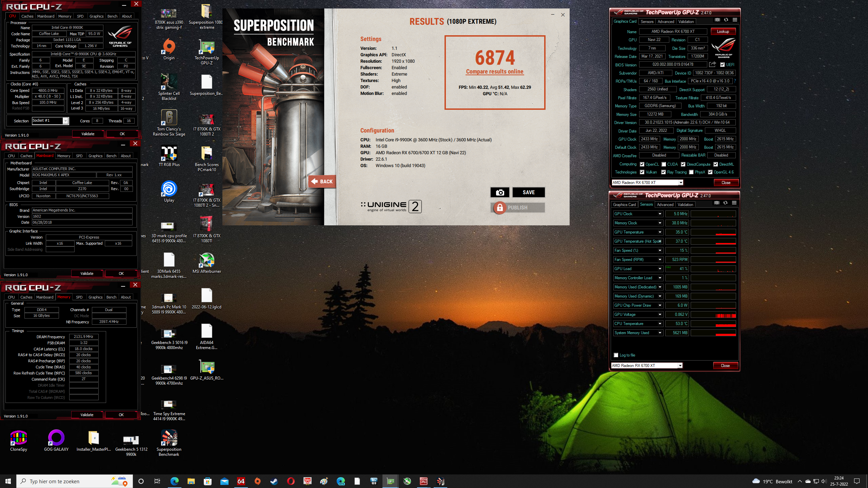Click the BIOS export share icon in GPU-Z
Screen dimensions: 868x488
pyautogui.click(x=712, y=64)
